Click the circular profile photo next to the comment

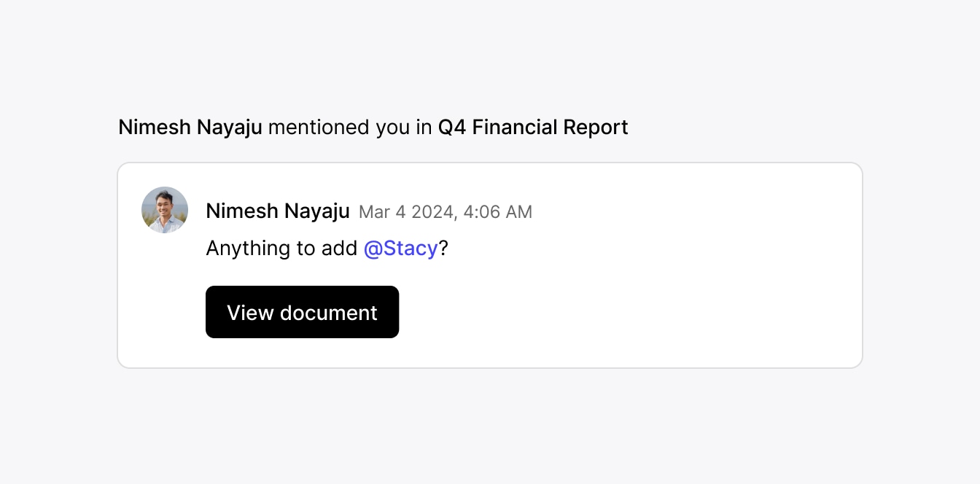[165, 210]
